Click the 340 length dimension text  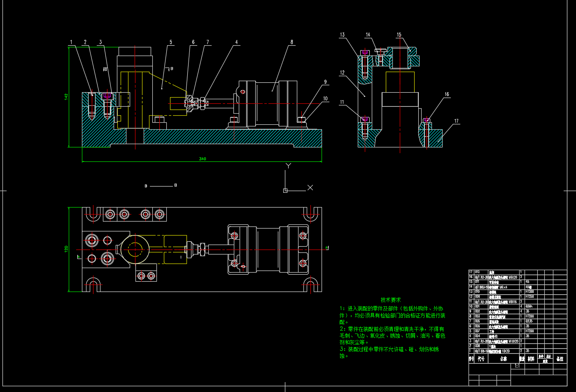(202, 159)
